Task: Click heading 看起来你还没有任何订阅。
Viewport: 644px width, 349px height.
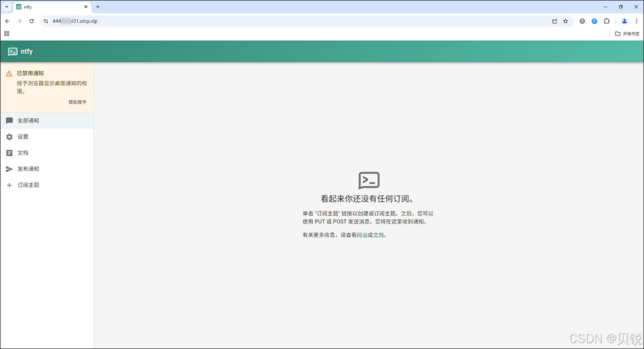Action: 369,199
